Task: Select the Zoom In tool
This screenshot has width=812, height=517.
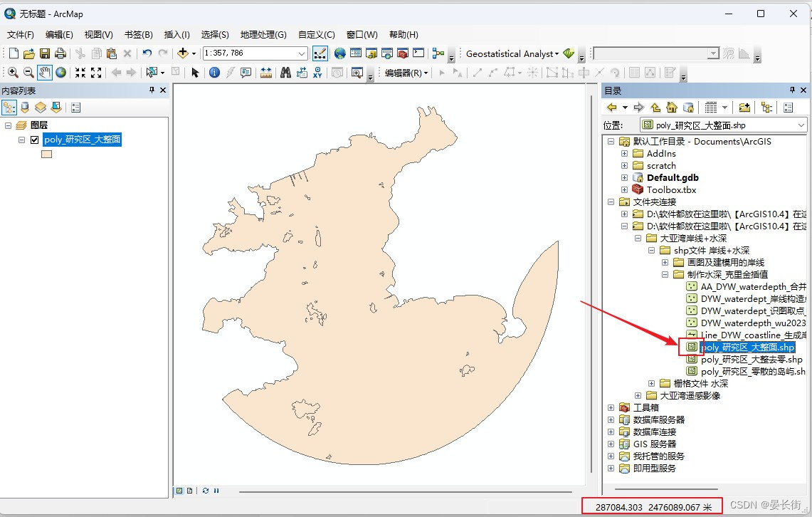Action: click(x=13, y=73)
